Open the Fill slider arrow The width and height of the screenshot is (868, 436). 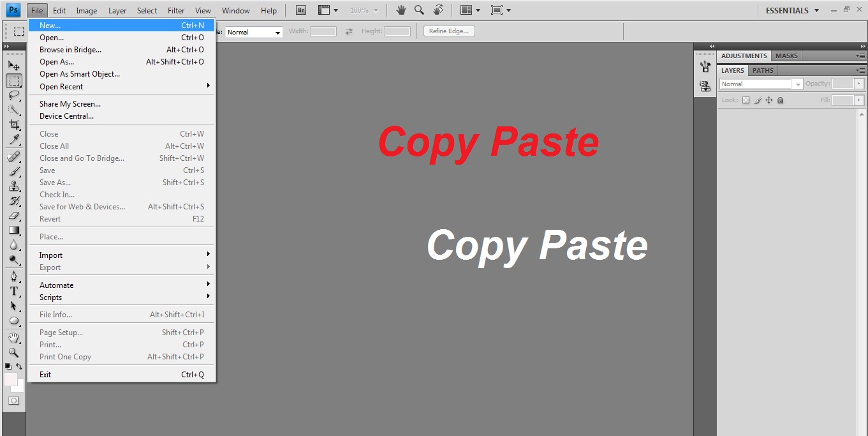(859, 100)
